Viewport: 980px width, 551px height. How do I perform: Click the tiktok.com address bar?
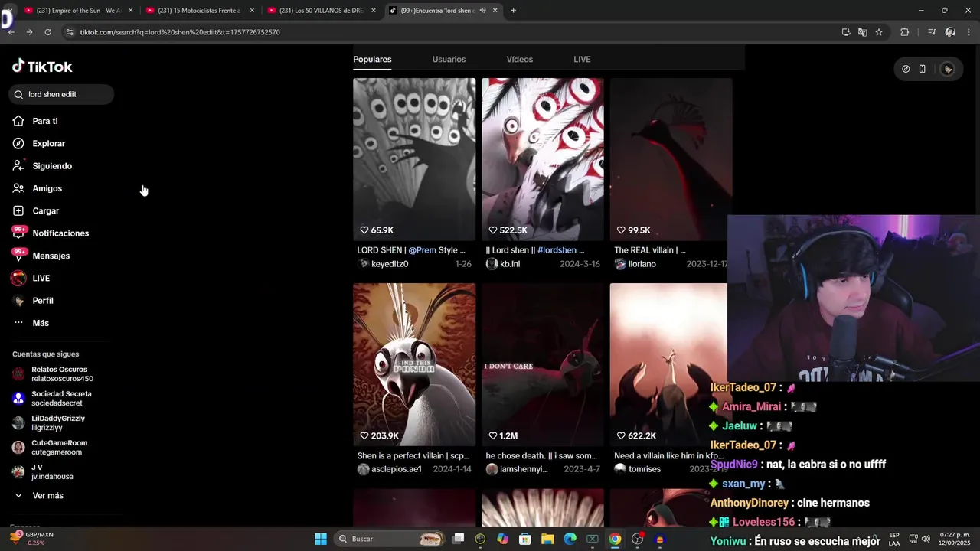[452, 32]
